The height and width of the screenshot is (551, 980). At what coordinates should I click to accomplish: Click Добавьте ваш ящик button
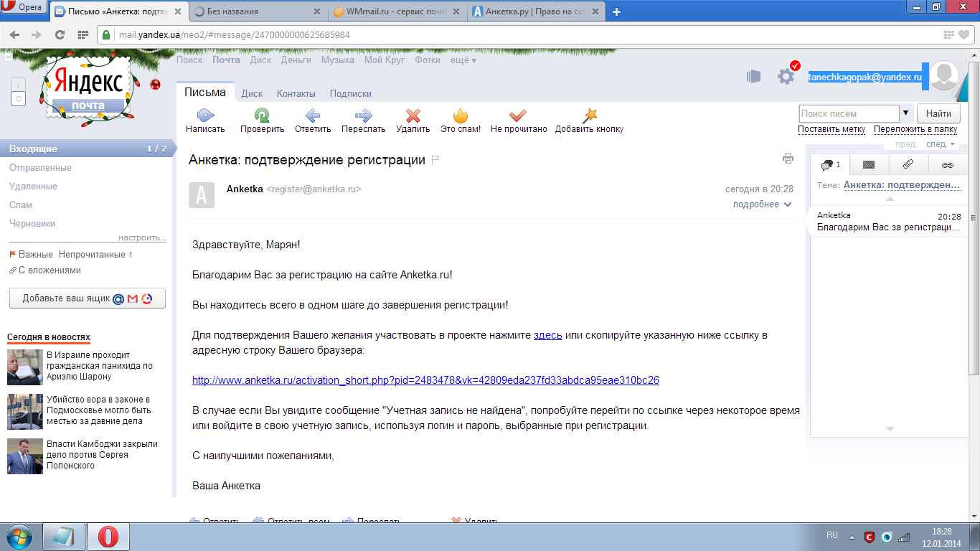[x=88, y=298]
